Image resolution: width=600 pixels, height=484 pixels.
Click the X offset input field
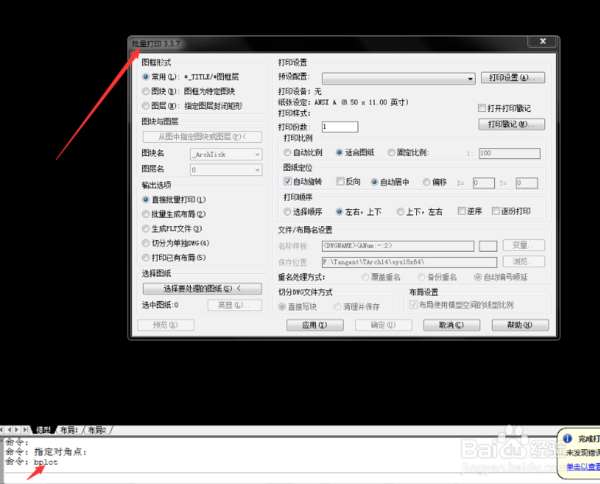[484, 183]
